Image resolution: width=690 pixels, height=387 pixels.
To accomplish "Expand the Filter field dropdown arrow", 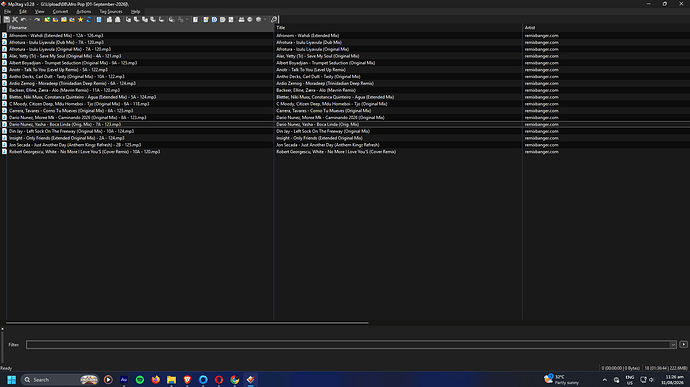I will pos(673,345).
